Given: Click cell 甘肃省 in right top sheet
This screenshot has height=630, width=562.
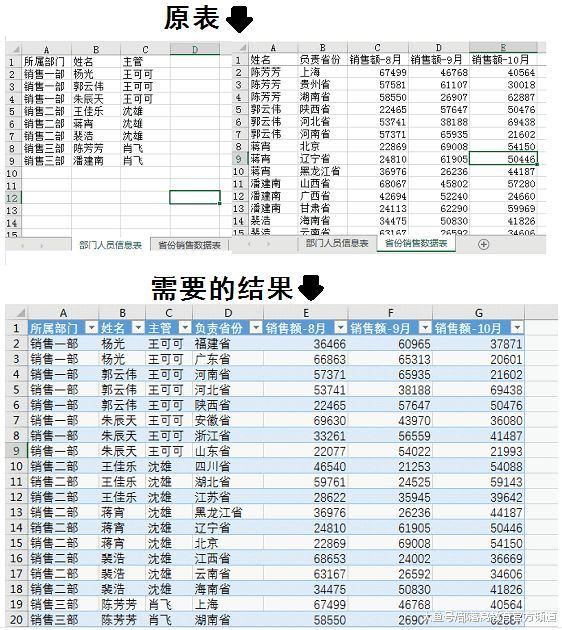Looking at the screenshot, I should click(322, 208).
